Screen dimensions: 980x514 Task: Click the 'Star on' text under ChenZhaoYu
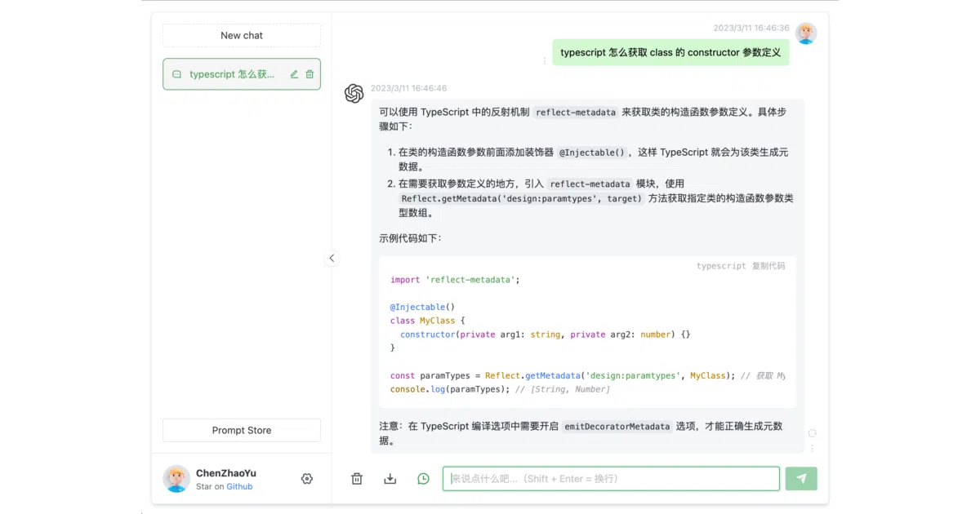[x=210, y=486]
